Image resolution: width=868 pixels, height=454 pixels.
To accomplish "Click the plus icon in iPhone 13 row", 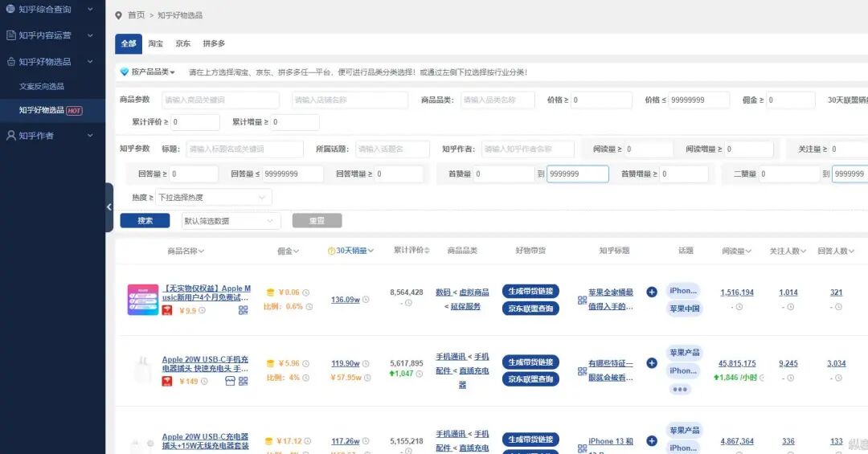I will tap(652, 440).
